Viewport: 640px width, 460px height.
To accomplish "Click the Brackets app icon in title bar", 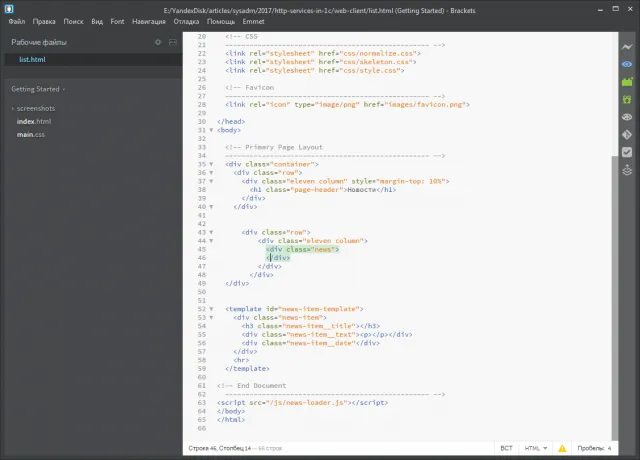I will (x=9, y=9).
